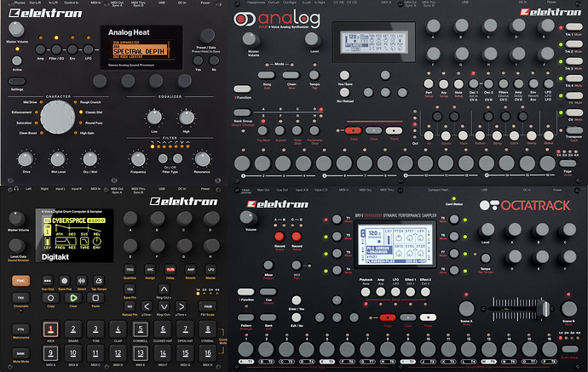The image size is (588, 372).
Task: Toggle Octatrack Scene B button
Action: [x=569, y=309]
